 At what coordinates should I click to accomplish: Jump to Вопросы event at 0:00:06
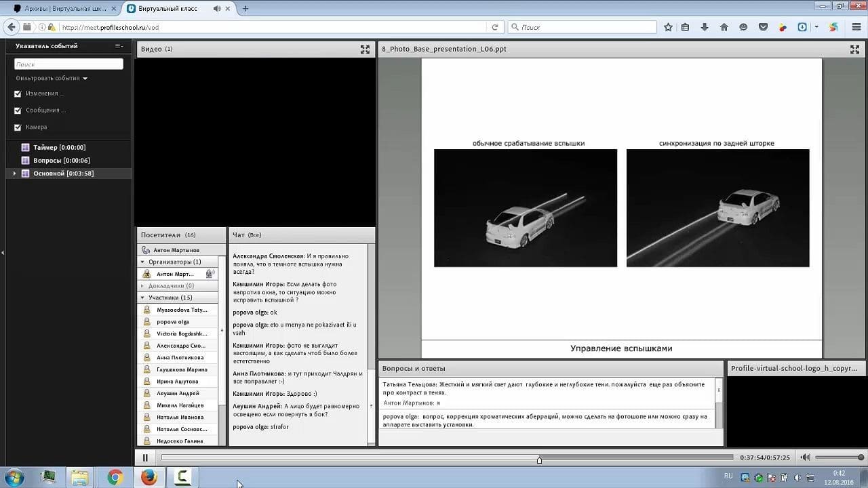coord(61,161)
